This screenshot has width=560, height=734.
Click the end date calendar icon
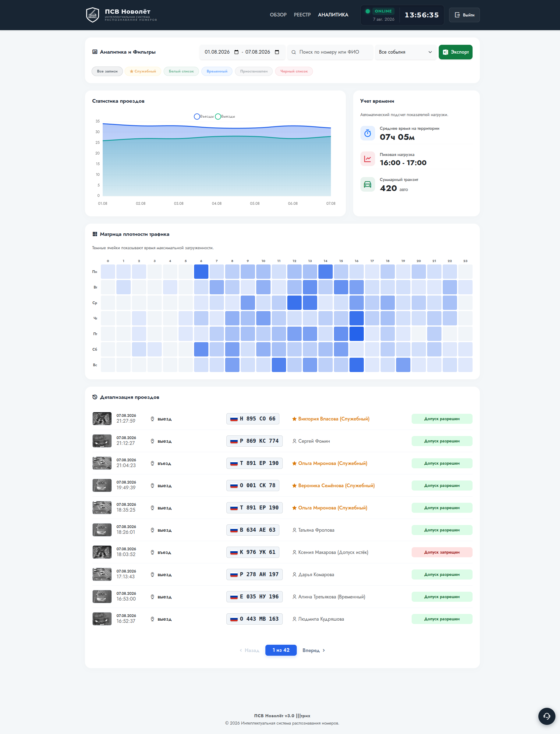[x=277, y=52]
